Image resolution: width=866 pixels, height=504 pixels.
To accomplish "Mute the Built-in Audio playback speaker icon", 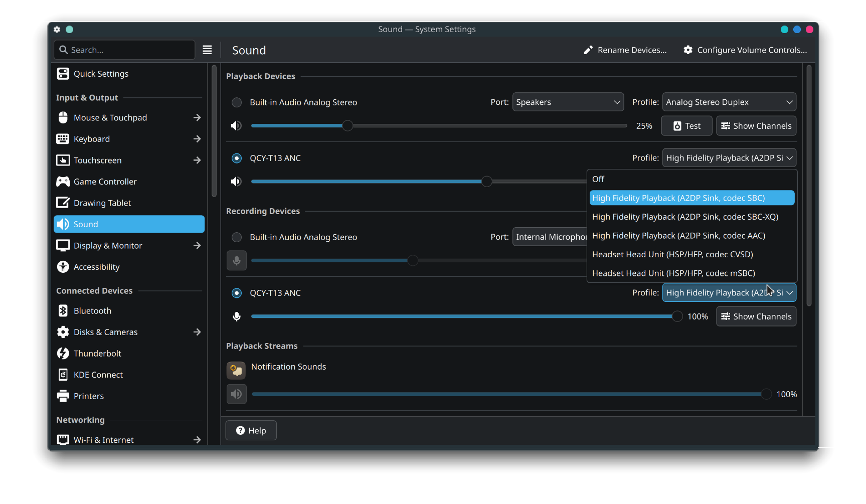I will (x=236, y=126).
